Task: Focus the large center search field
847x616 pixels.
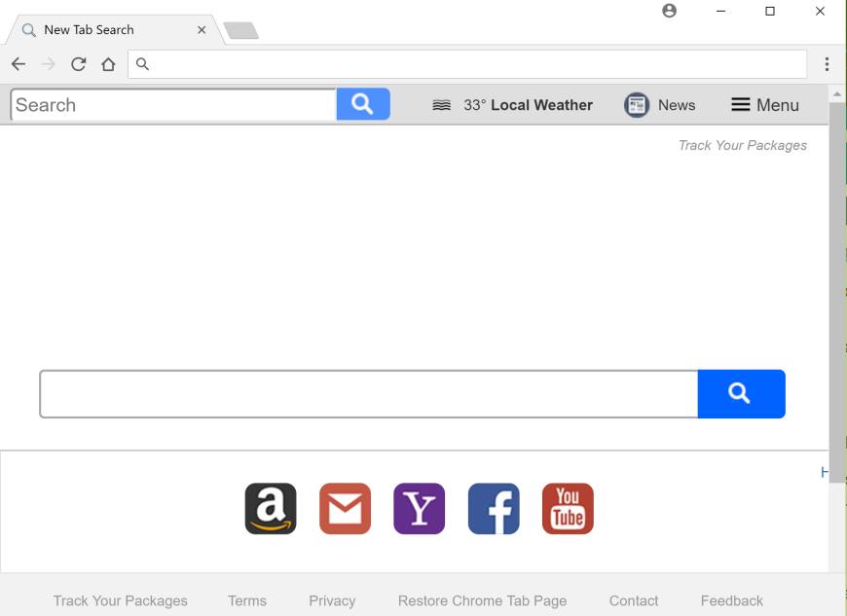Action: pyautogui.click(x=369, y=394)
